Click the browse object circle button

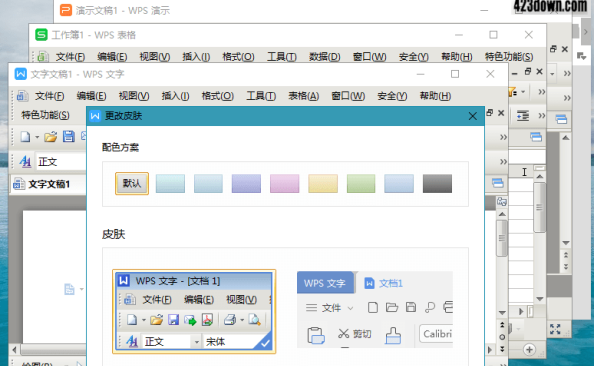[x=502, y=337]
